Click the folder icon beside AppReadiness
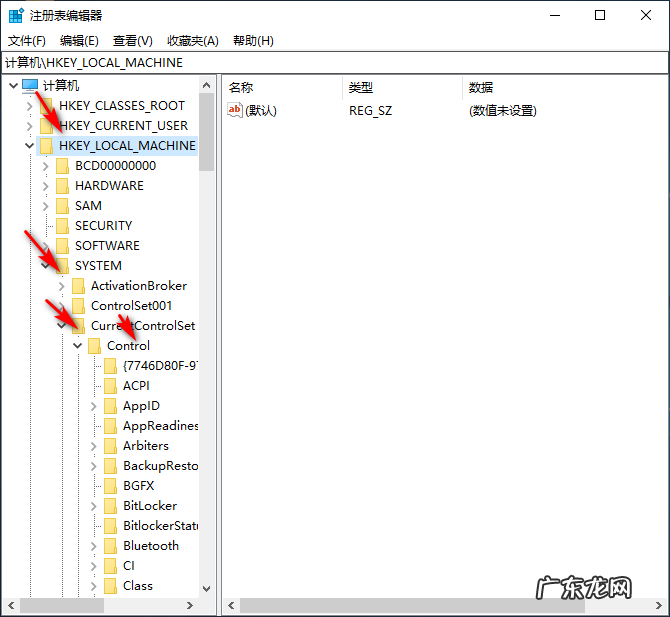The image size is (670, 617). pos(110,426)
